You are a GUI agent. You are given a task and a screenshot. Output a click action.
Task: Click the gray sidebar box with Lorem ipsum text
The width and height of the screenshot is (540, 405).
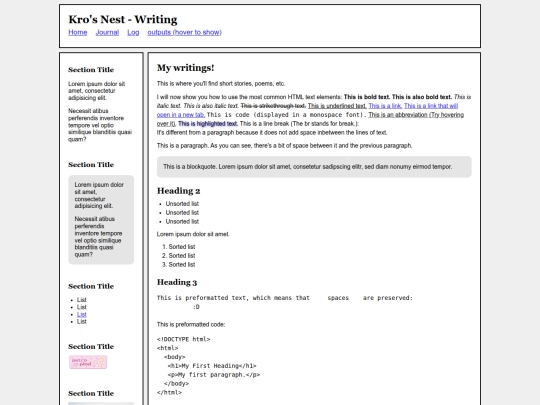pos(101,220)
